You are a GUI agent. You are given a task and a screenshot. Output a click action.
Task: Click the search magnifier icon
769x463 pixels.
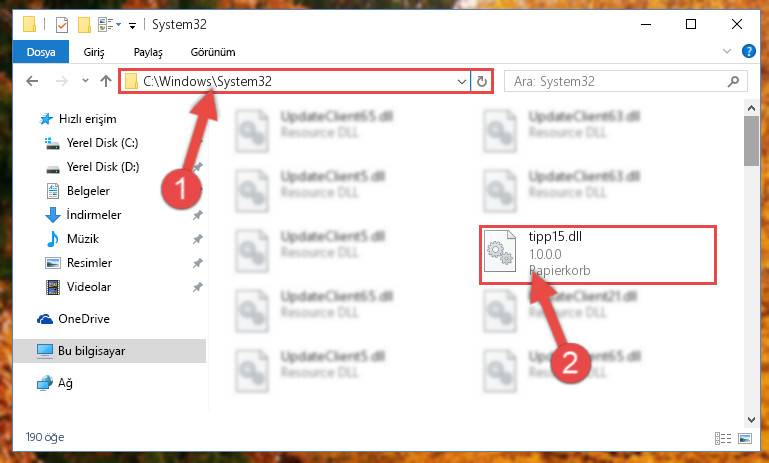coord(733,81)
